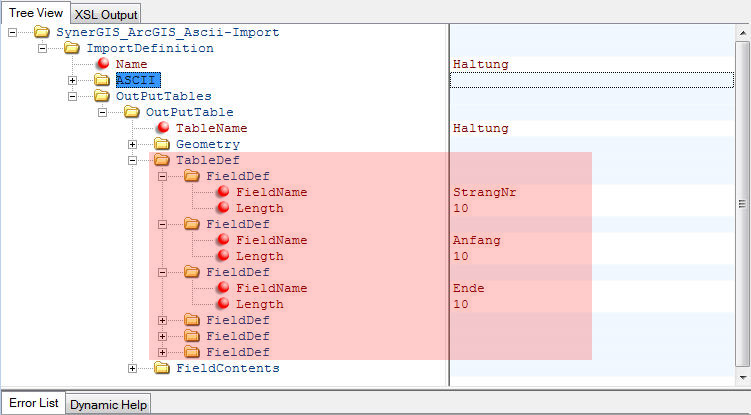Expand the FieldContents node
This screenshot has width=751, height=415.
click(x=133, y=368)
